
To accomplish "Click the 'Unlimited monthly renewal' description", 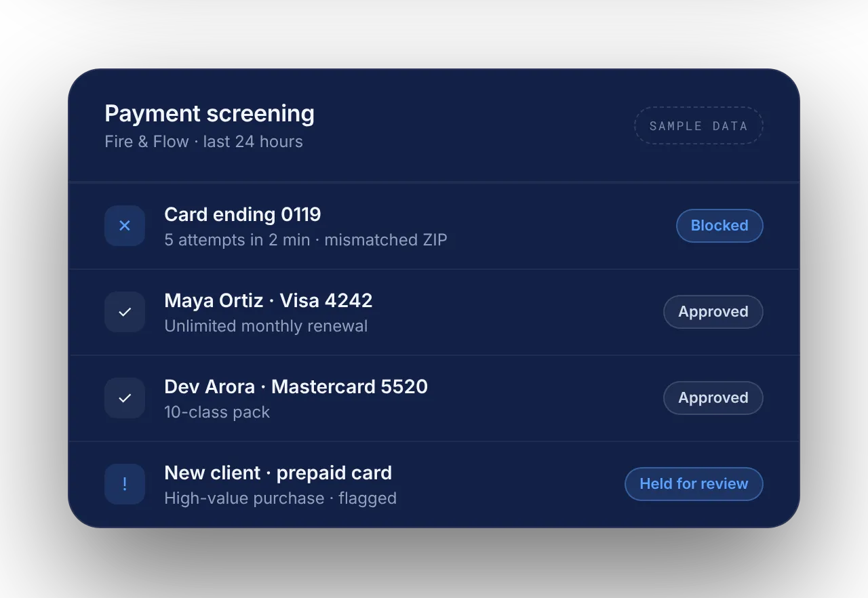I will pyautogui.click(x=266, y=326).
